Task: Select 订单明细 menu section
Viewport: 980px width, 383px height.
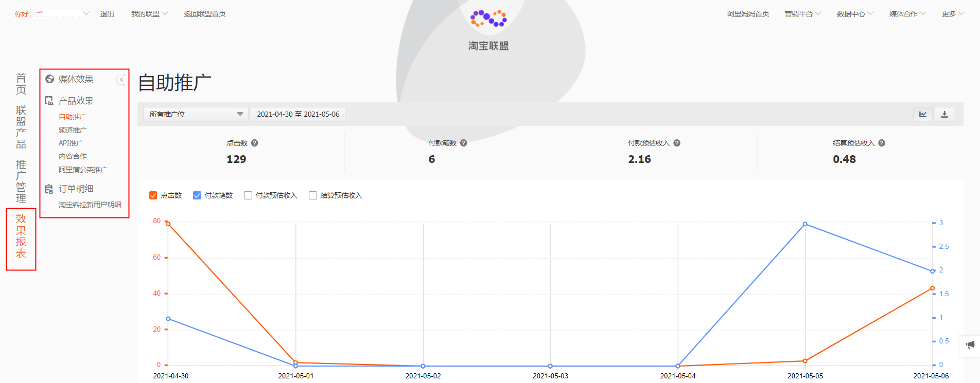Action: (x=76, y=189)
